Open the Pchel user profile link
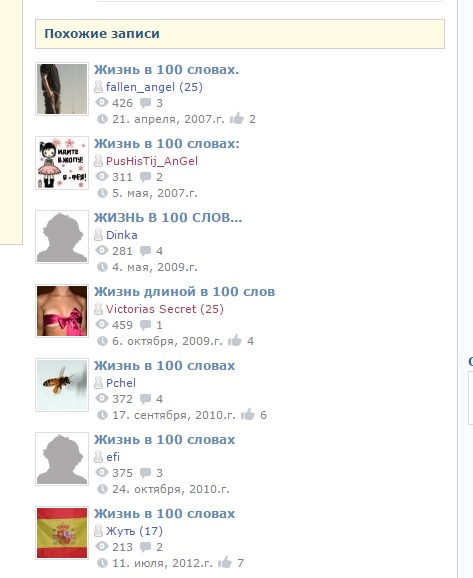 click(121, 383)
